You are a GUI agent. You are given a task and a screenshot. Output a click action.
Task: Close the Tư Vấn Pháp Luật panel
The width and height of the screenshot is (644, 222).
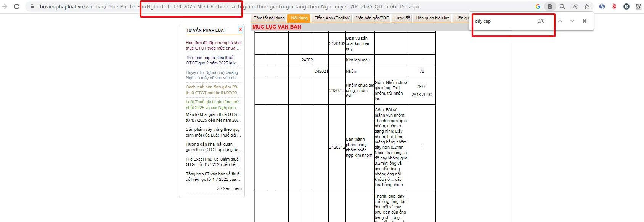240,29
